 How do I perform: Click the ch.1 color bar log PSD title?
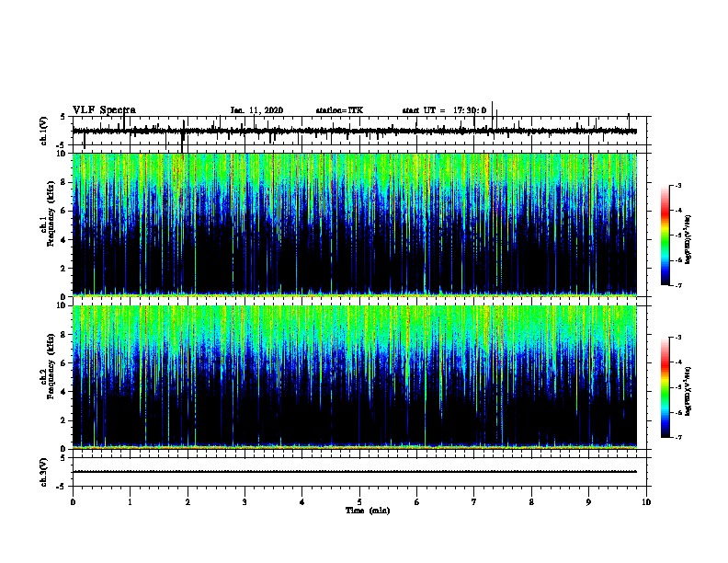pos(688,239)
